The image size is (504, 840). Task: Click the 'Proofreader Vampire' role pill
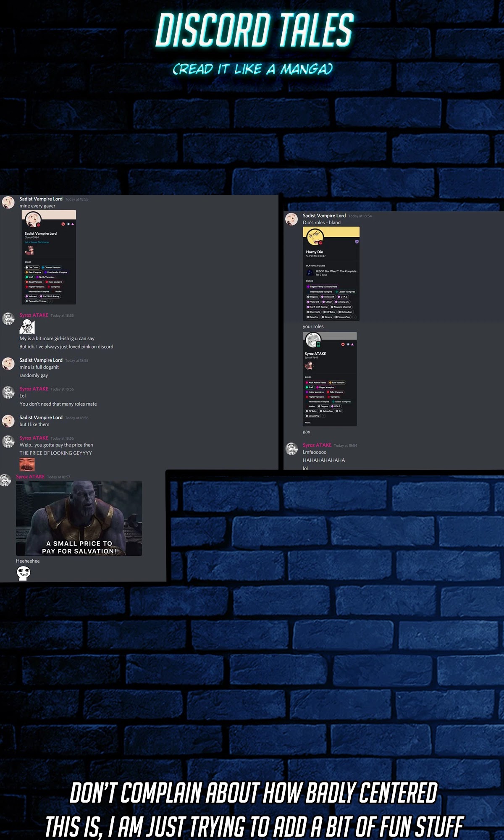(56, 272)
